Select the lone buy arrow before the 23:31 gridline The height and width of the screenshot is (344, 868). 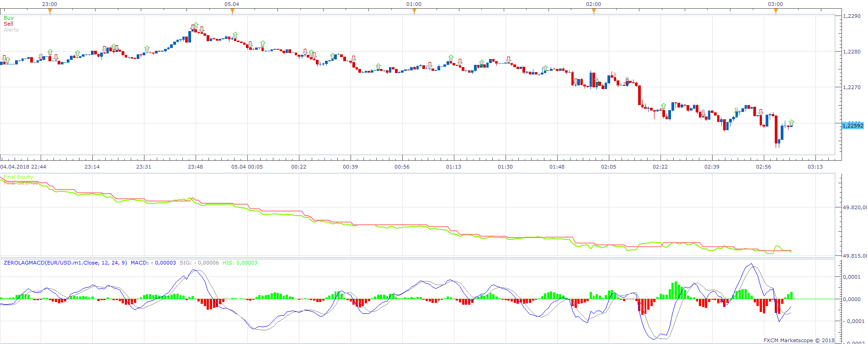click(147, 48)
